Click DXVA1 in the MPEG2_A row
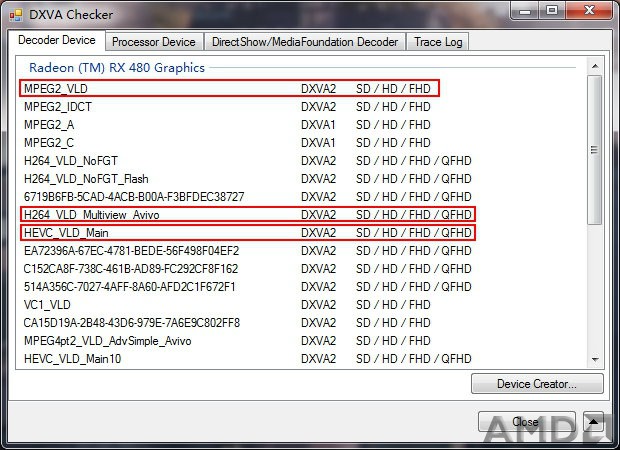Viewport: 620px width, 450px height. [x=318, y=125]
